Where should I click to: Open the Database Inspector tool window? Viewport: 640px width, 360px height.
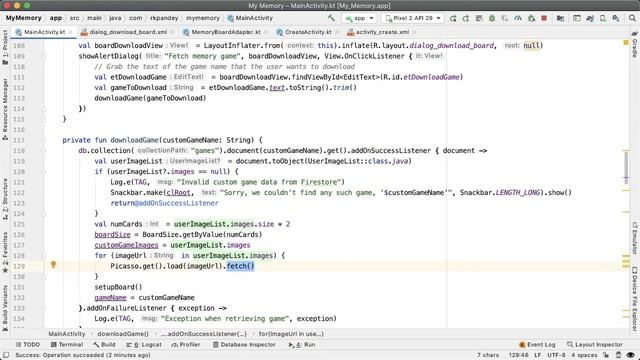pos(244,344)
